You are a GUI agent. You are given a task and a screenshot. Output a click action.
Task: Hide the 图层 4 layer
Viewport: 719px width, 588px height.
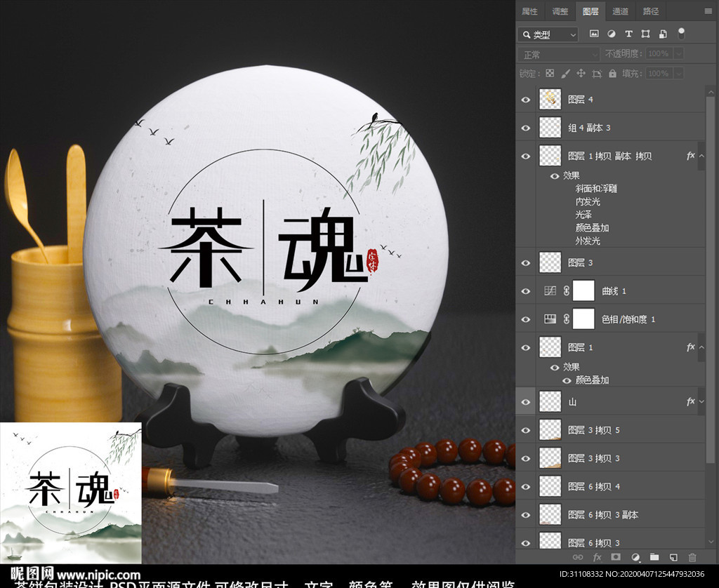point(526,100)
